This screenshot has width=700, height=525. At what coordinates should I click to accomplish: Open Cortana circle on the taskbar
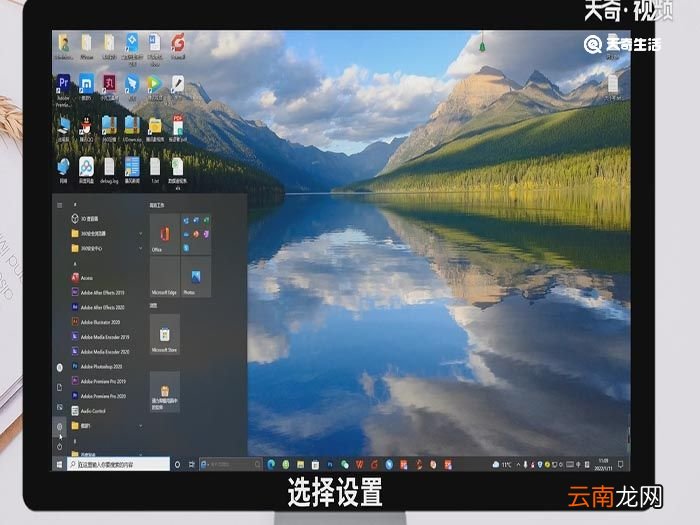[177, 465]
